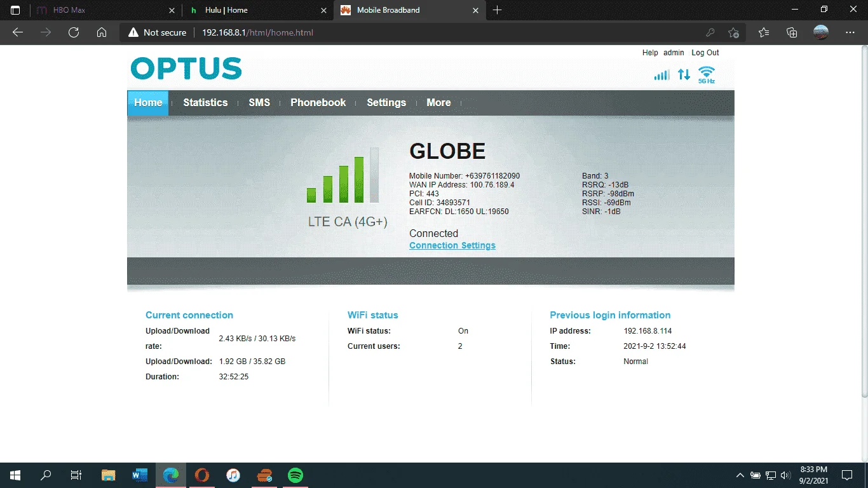
Task: Click the admin user link
Action: (x=674, y=53)
